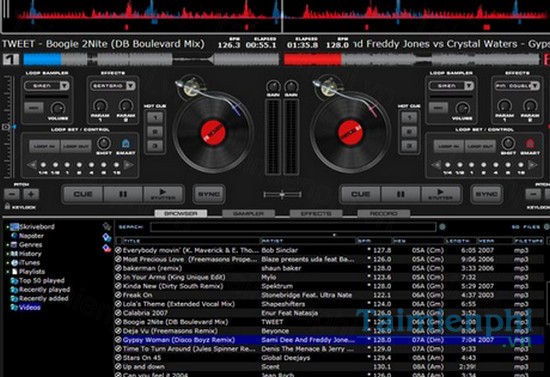Click left loop sampler Volume knob
Screen dimensions: 550x377
[58, 108]
